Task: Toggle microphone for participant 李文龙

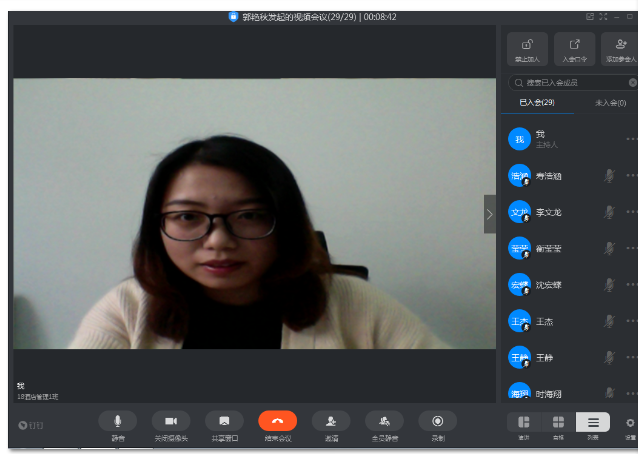Action: click(608, 212)
